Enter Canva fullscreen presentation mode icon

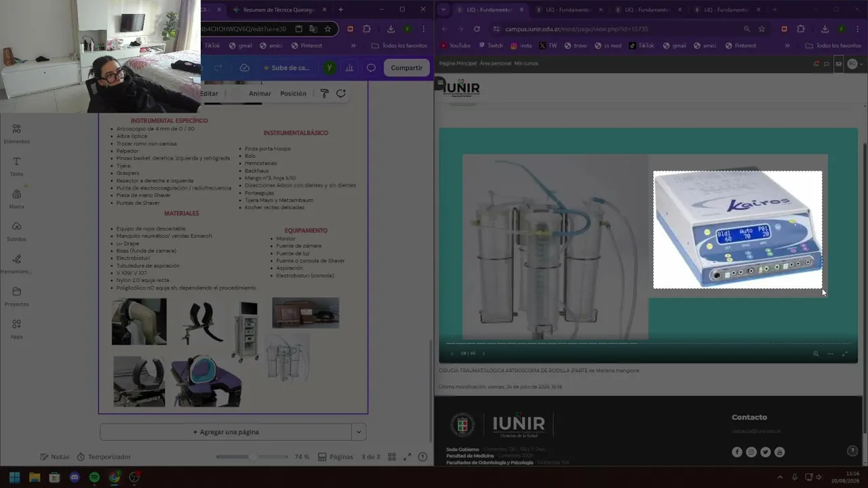pos(407,457)
